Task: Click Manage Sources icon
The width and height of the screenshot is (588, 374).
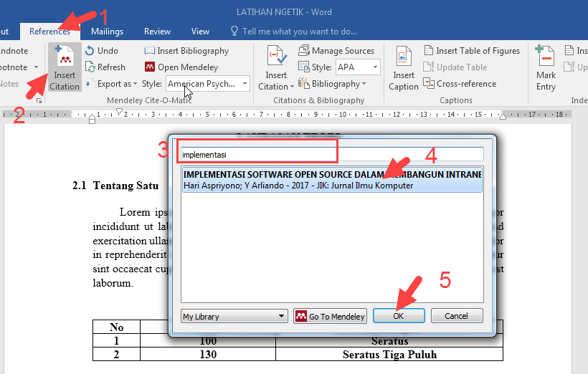Action: (303, 51)
